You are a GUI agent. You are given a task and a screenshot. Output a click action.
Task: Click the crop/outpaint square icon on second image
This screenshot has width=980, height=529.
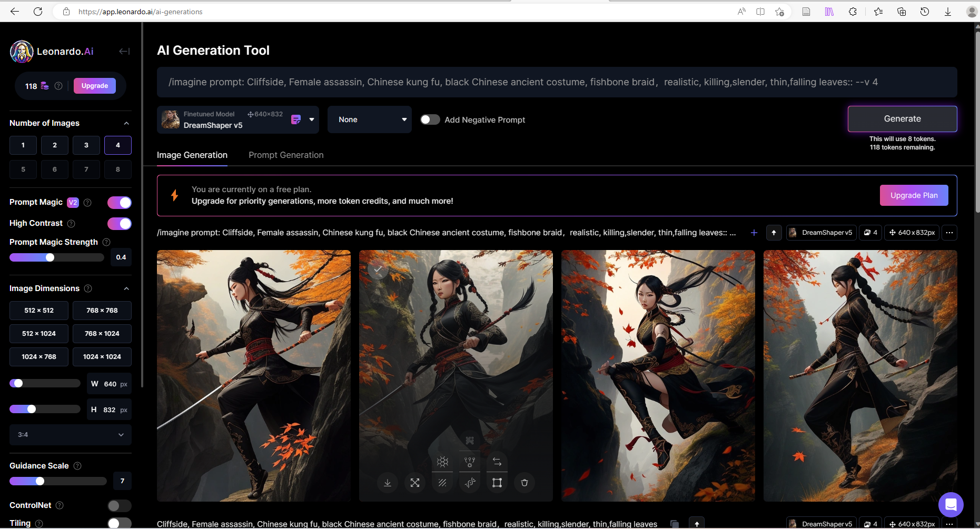pyautogui.click(x=497, y=483)
